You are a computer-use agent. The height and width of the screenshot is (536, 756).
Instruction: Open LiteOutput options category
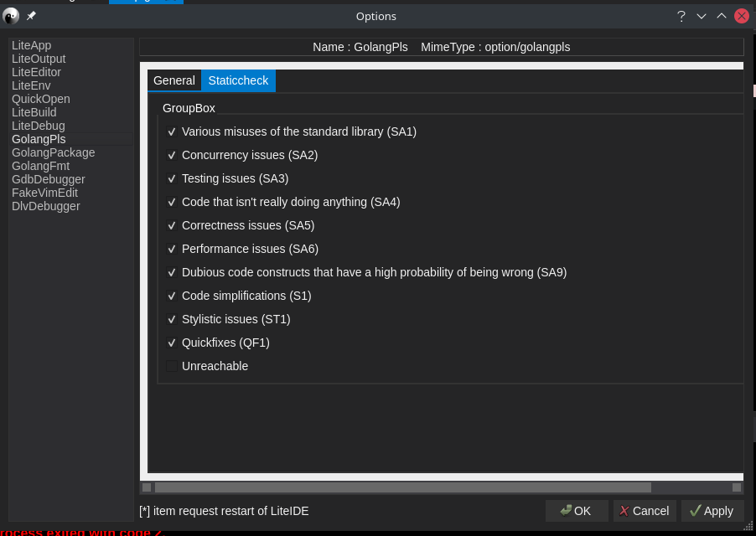(71, 59)
